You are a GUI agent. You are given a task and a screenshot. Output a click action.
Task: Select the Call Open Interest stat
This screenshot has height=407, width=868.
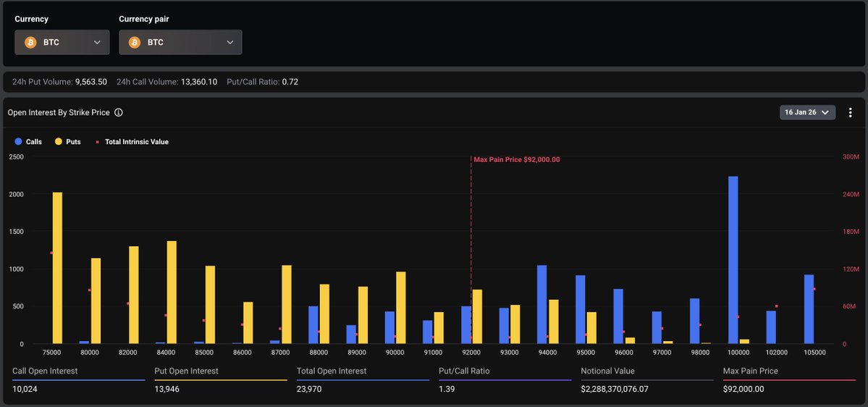pyautogui.click(x=45, y=371)
